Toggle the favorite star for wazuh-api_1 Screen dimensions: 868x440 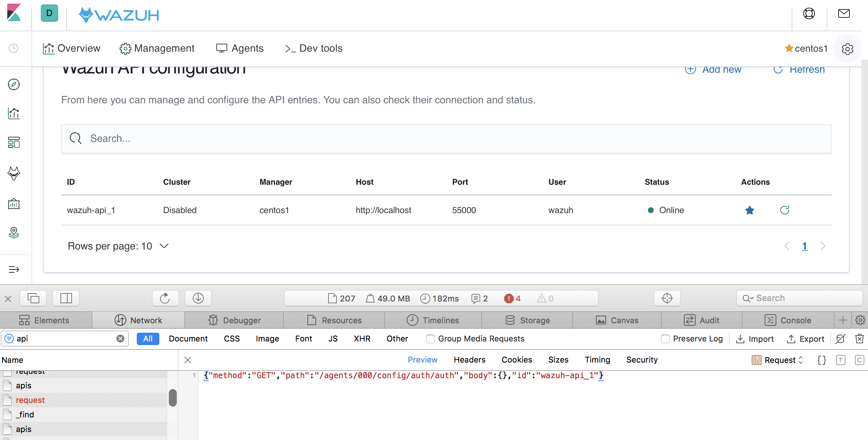point(749,210)
